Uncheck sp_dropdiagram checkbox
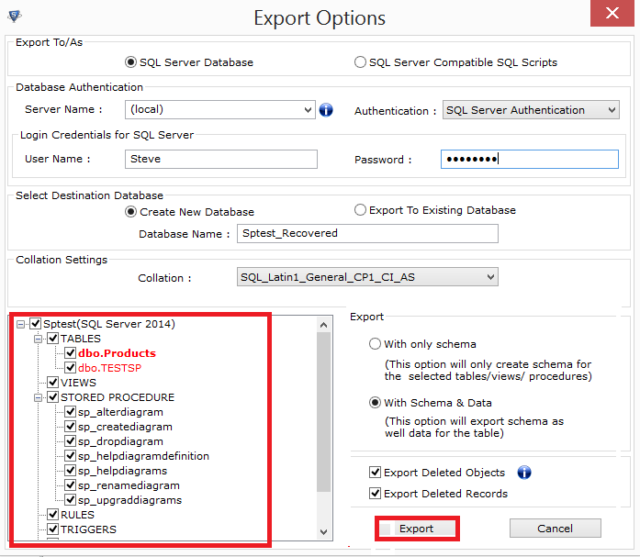Image resolution: width=640 pixels, height=557 pixels. click(x=71, y=441)
